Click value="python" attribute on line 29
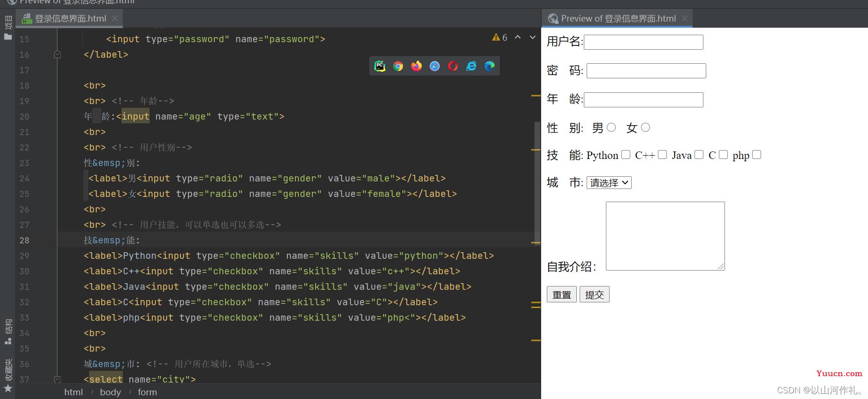 [x=404, y=256]
